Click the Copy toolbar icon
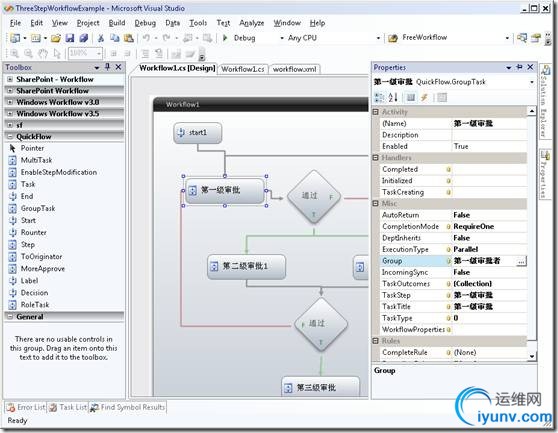The image size is (558, 433). tap(115, 38)
